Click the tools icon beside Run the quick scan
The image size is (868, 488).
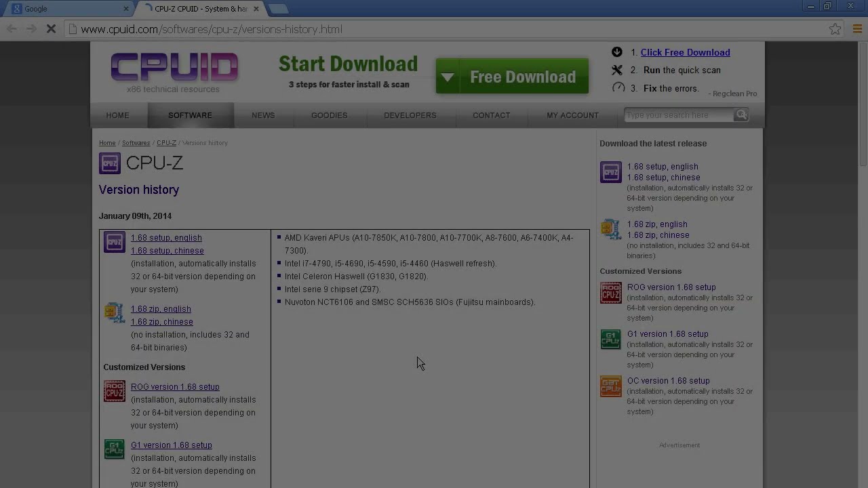(617, 70)
